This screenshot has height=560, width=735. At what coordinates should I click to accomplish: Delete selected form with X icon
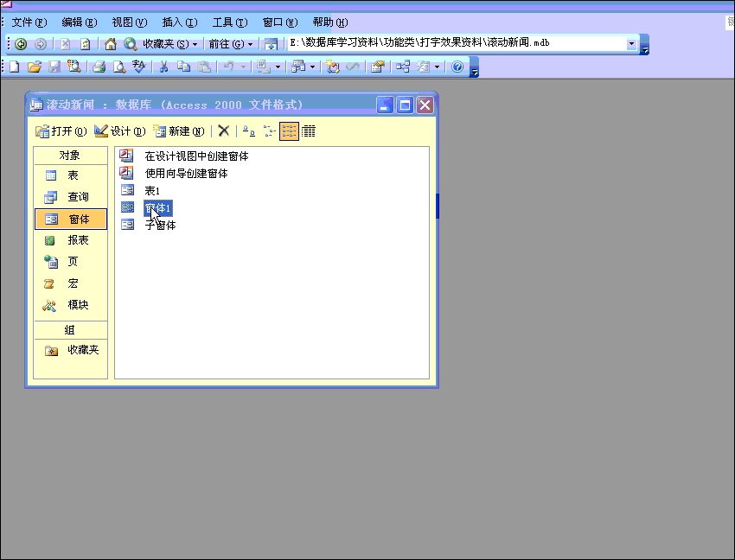point(224,131)
